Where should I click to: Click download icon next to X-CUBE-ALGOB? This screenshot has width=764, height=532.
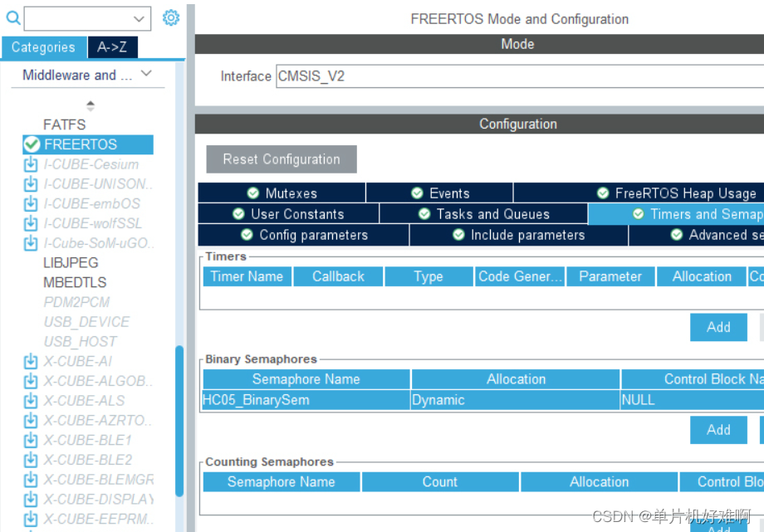[31, 381]
